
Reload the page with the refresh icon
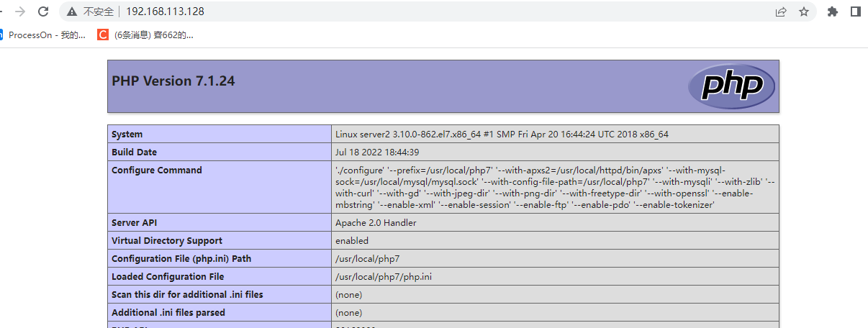[x=43, y=12]
